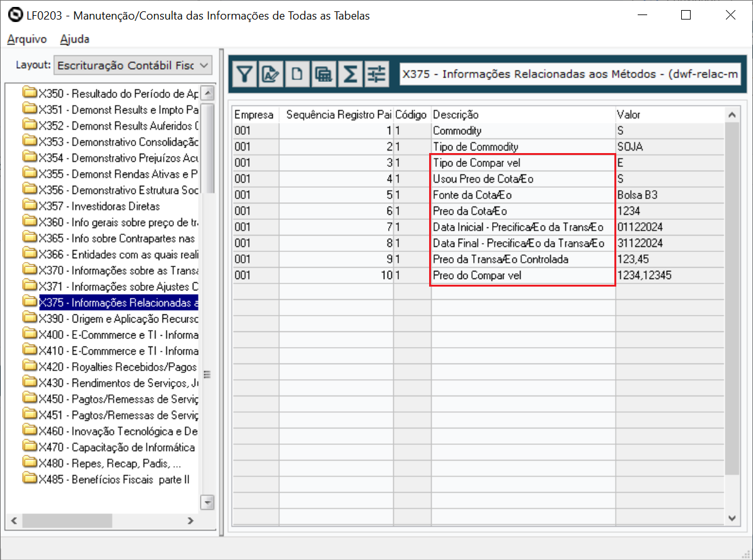Click the 'Data Inicial - Precifica' description cell
Viewport: 753px width, 560px height.
click(524, 227)
